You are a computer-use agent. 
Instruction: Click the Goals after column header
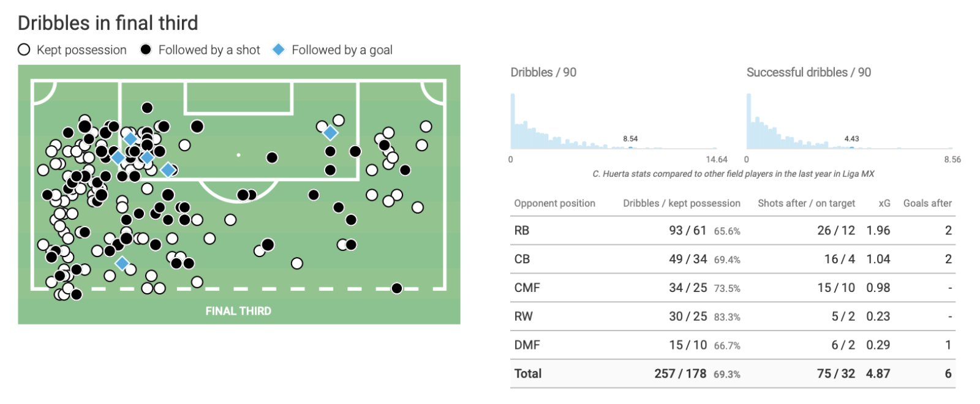(927, 203)
